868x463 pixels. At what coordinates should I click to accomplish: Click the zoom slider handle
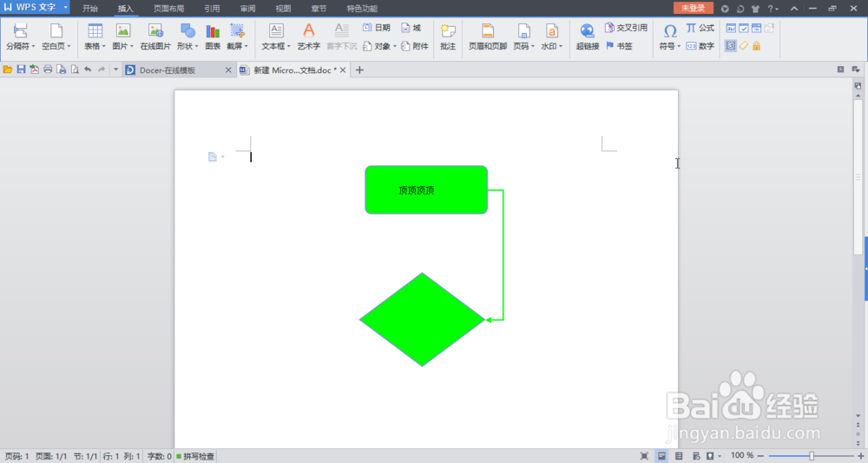(812, 456)
